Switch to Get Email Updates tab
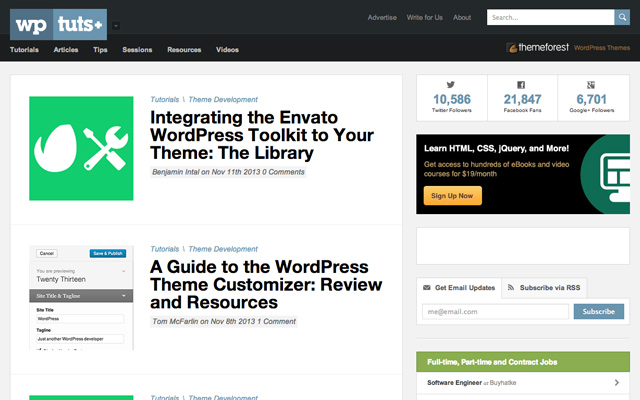 point(459,288)
